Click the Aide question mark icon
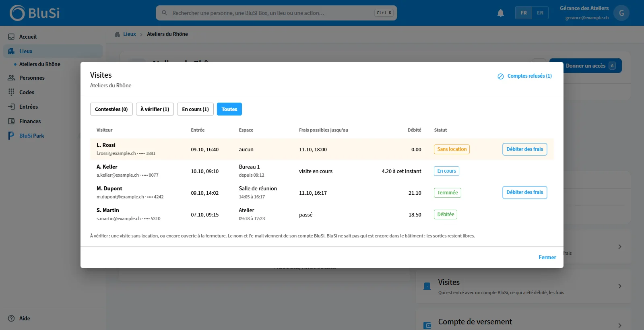 [x=11, y=318]
